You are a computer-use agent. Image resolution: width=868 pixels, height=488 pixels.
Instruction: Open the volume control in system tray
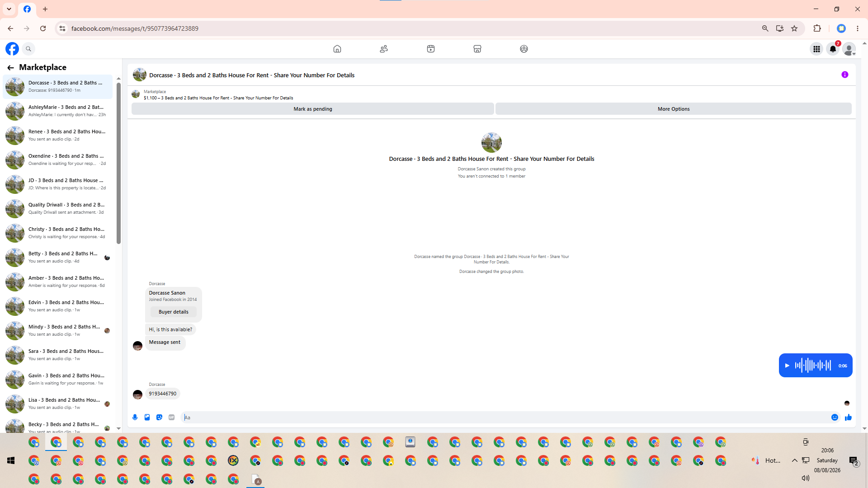(x=805, y=478)
